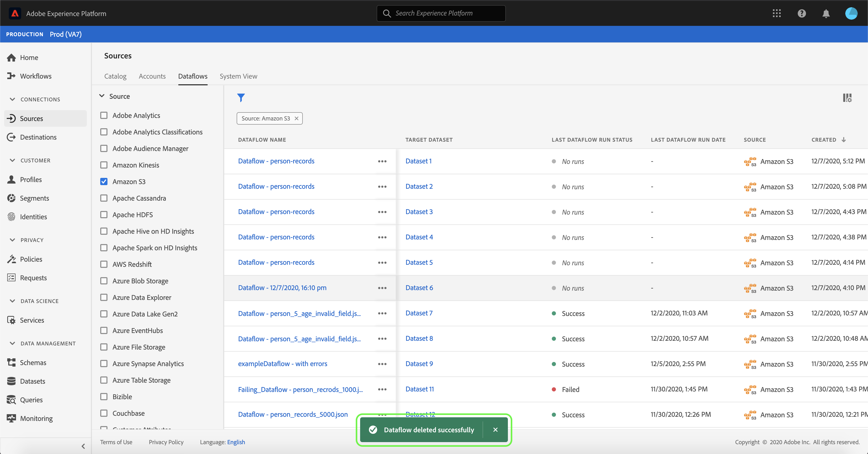This screenshot has width=868, height=454.
Task: Open the Dataset 7 link
Action: point(419,313)
